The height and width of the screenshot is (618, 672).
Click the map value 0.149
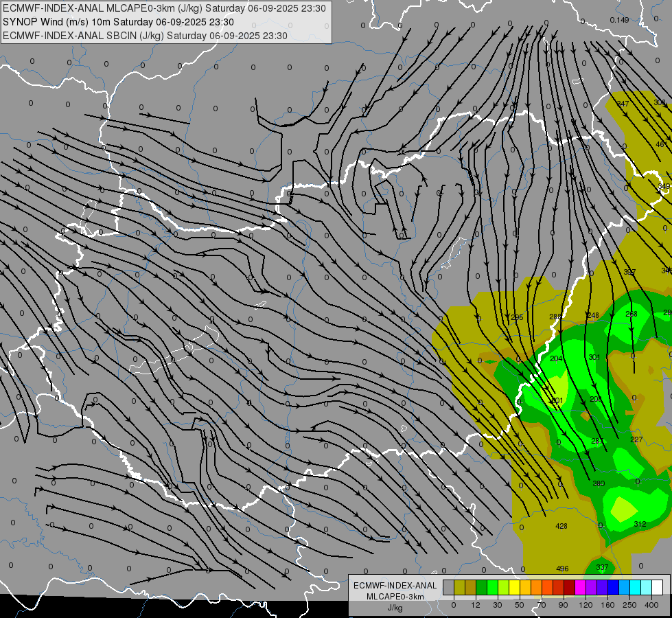click(x=619, y=20)
